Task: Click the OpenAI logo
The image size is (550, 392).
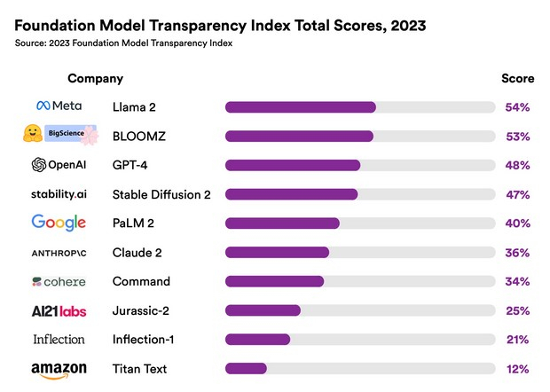Action: tap(59, 165)
